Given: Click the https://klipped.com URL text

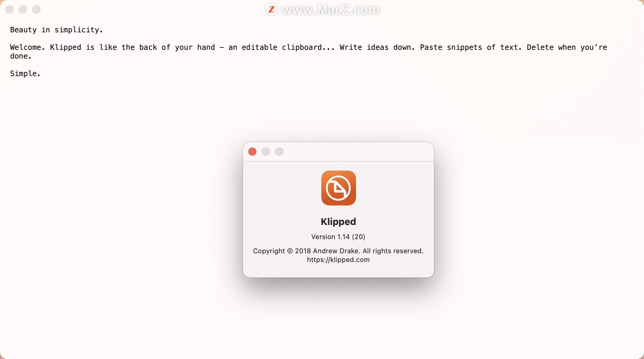Looking at the screenshot, I should pos(338,260).
